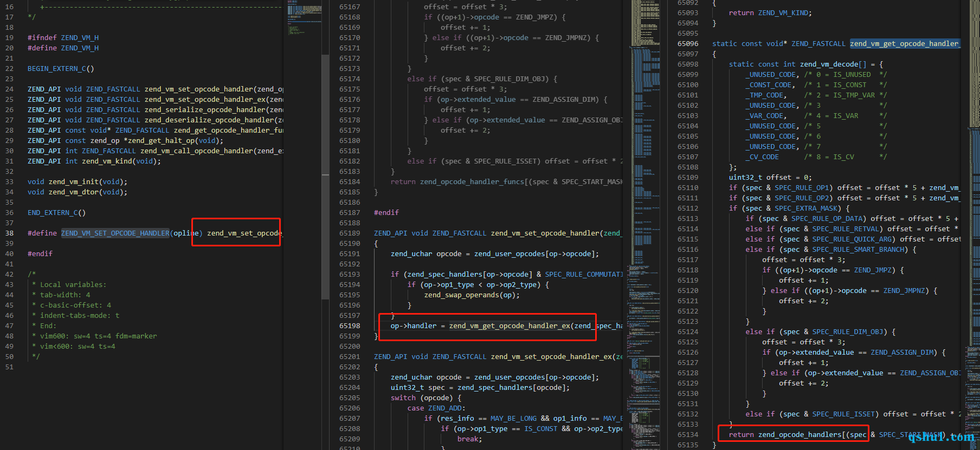Click 'return ZEND_VM_KIND;' statement
Viewport: 980px width, 450px height.
pos(770,13)
